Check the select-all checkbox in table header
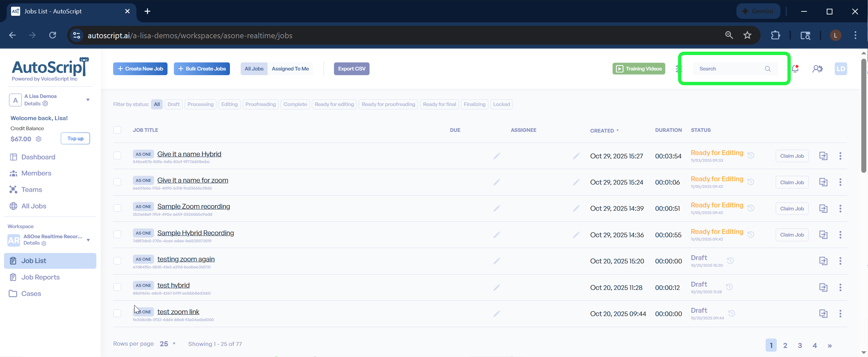 click(x=117, y=130)
